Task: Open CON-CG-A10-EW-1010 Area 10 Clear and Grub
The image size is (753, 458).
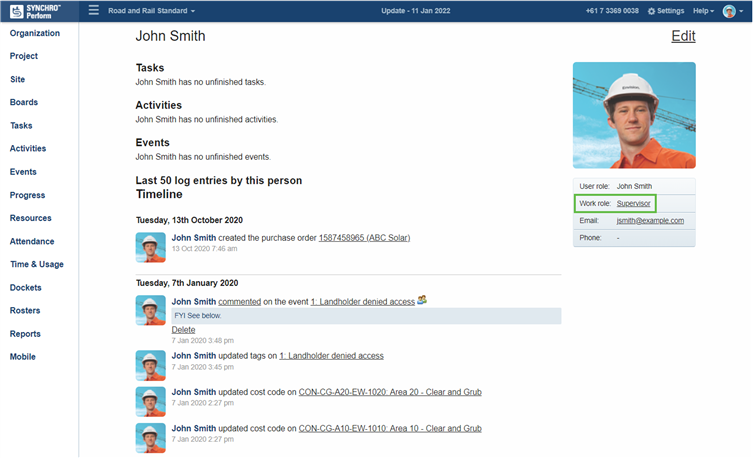Action: (390, 428)
